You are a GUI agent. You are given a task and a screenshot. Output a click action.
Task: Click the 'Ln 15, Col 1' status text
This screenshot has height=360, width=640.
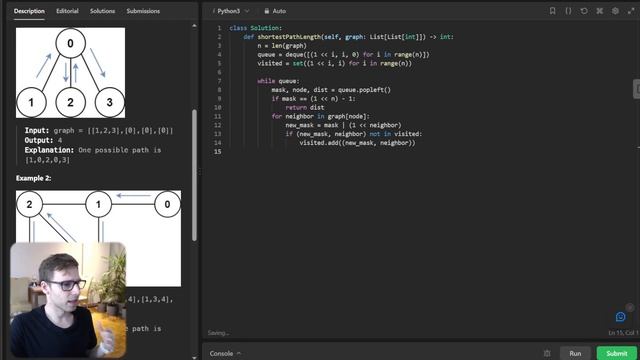coord(623,333)
